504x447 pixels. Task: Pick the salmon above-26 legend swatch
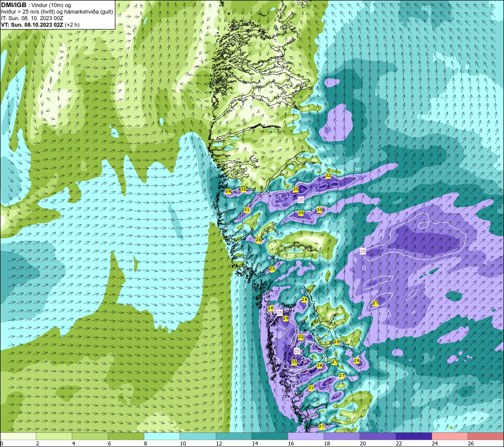pos(486,436)
